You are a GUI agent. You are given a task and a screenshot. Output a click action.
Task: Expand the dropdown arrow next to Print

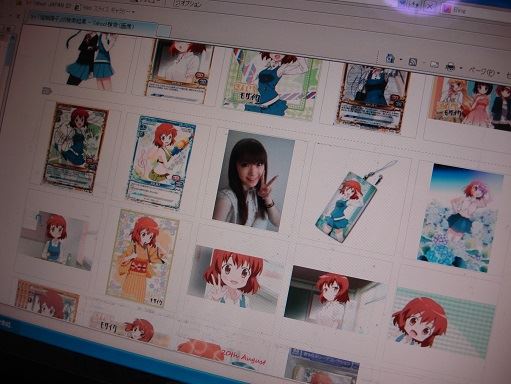coord(461,68)
